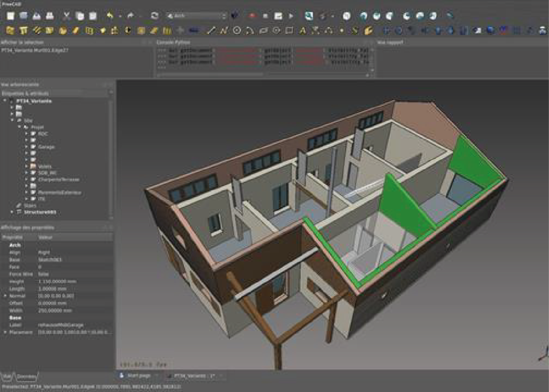Redo the last undone action
The height and width of the screenshot is (392, 549).
(x=131, y=16)
